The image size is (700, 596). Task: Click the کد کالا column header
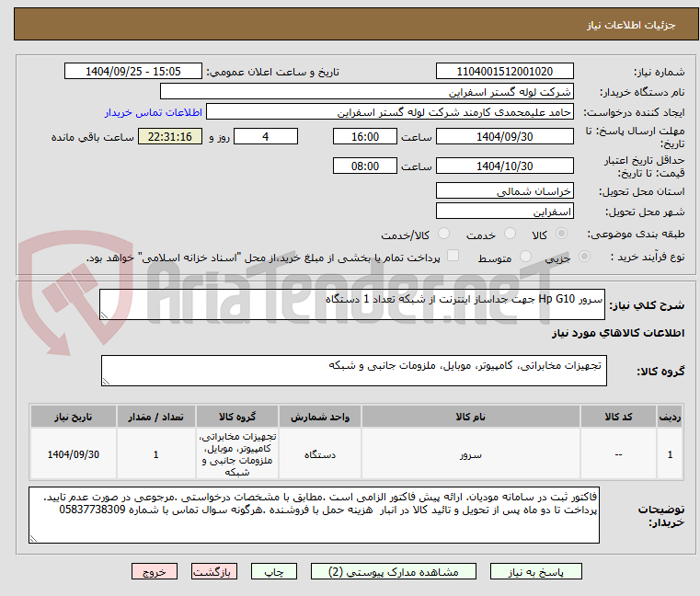[618, 417]
